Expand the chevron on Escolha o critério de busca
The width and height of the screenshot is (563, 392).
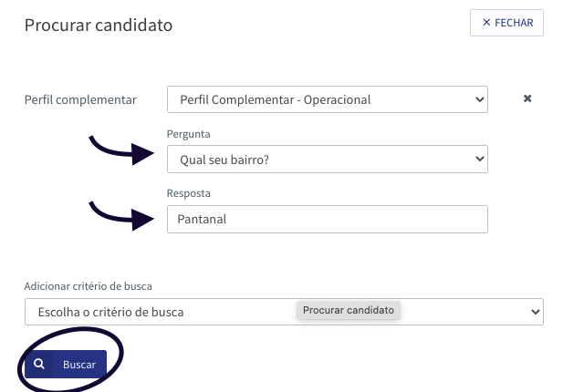click(536, 312)
